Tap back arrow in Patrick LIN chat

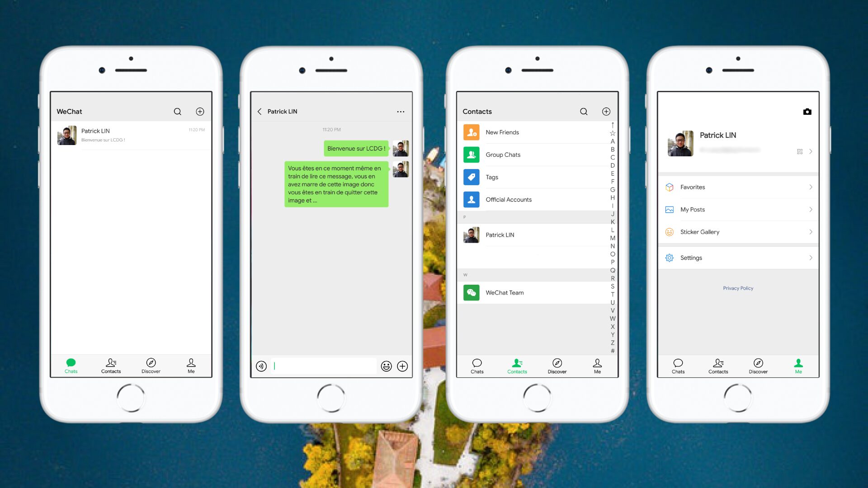[x=260, y=112]
